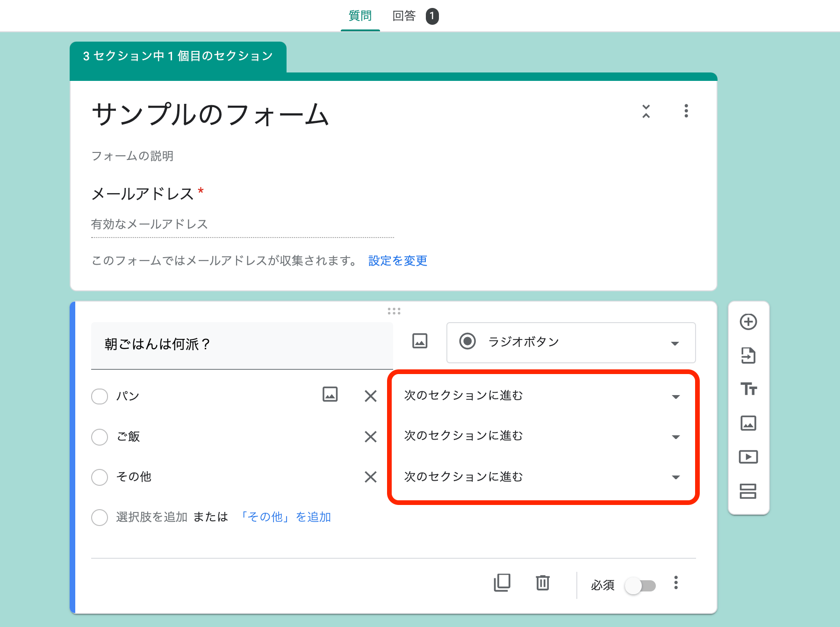Add an image from the sidebar icon
840x627 pixels.
pos(748,423)
